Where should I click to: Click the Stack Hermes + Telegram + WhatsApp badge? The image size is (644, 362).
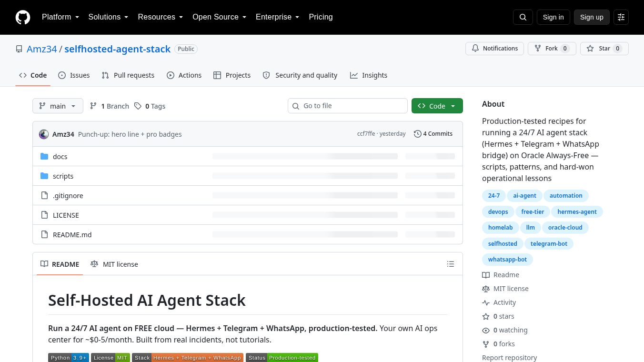tap(188, 358)
